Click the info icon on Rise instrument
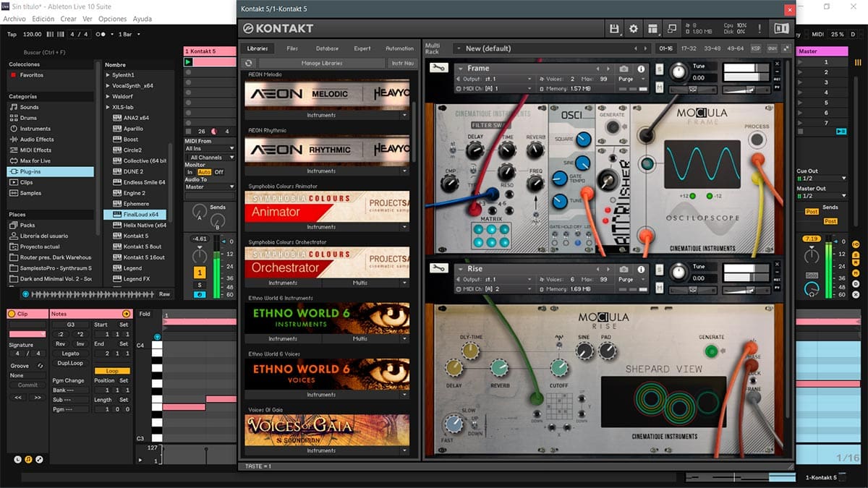Image resolution: width=868 pixels, height=488 pixels. (640, 269)
